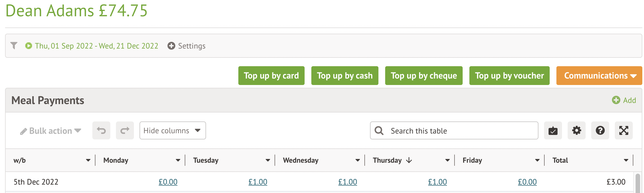The height and width of the screenshot is (193, 644).
Task: Open the Communications dropdown
Action: coord(599,75)
